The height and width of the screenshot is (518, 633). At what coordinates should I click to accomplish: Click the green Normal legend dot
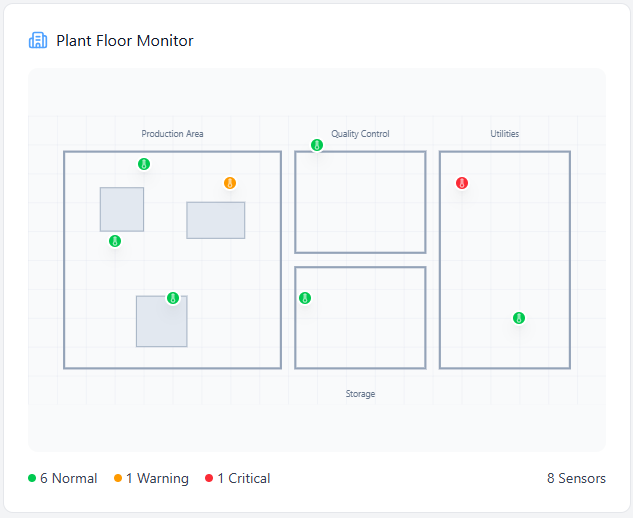tap(32, 479)
